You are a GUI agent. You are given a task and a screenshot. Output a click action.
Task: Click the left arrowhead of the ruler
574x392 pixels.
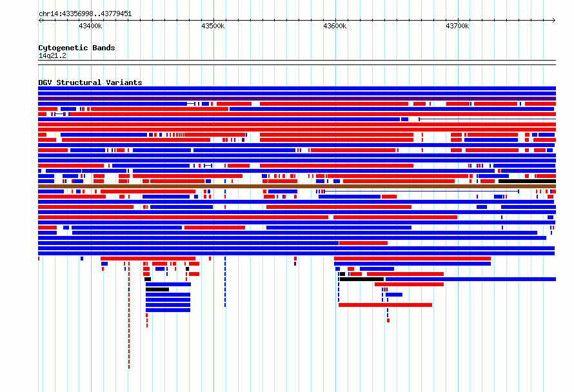point(40,20)
